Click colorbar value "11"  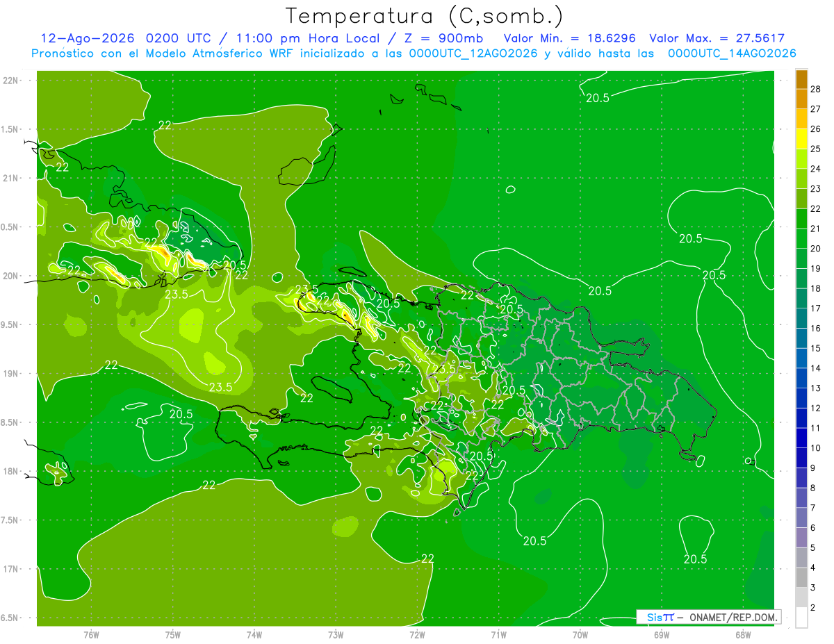point(815,428)
